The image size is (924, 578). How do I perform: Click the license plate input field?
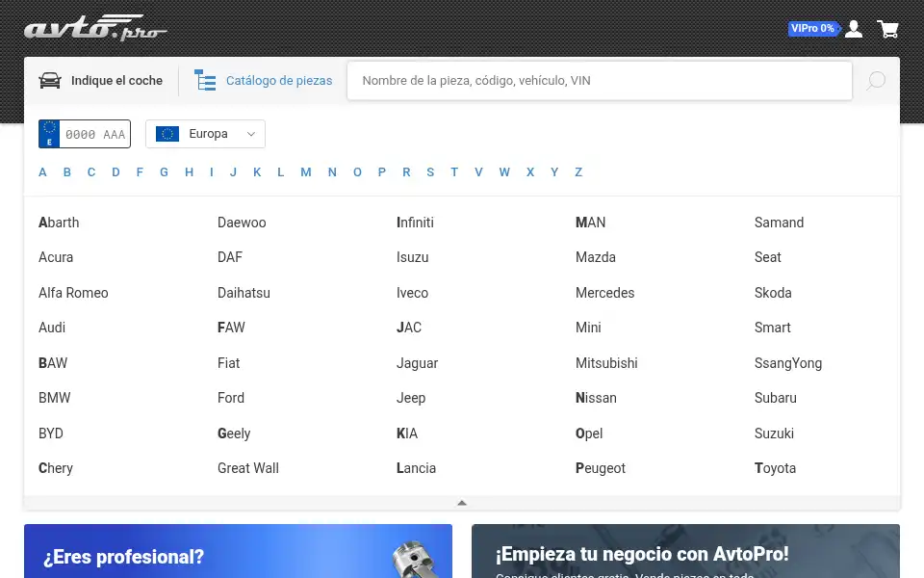[95, 134]
